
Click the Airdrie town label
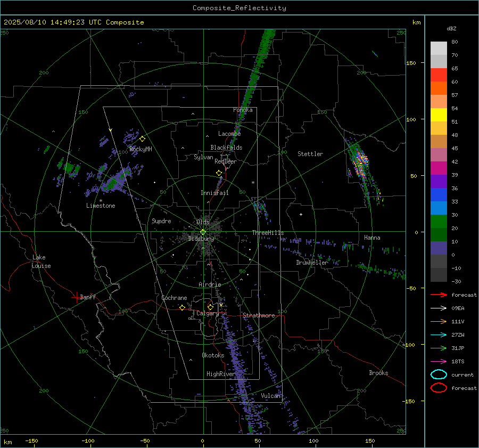pyautogui.click(x=210, y=284)
